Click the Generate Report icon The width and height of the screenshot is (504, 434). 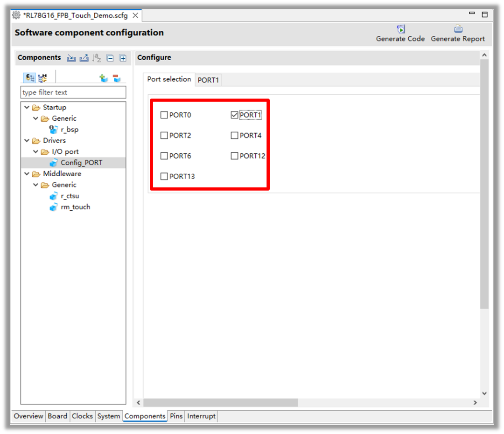pyautogui.click(x=458, y=29)
